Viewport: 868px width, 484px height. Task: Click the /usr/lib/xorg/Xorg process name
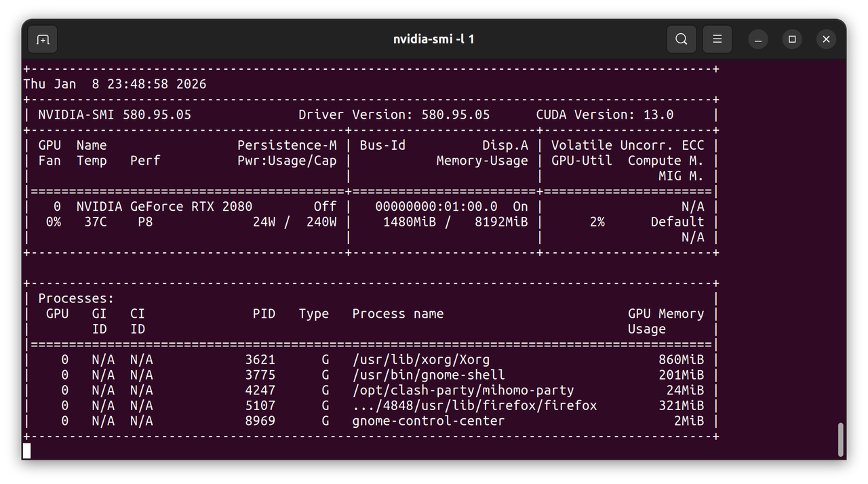pos(421,360)
